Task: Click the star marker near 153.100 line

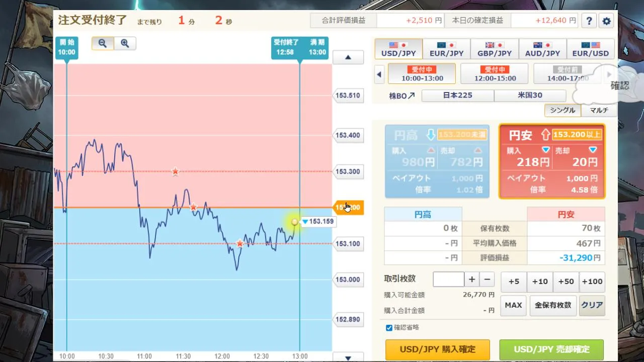Action: (239, 244)
